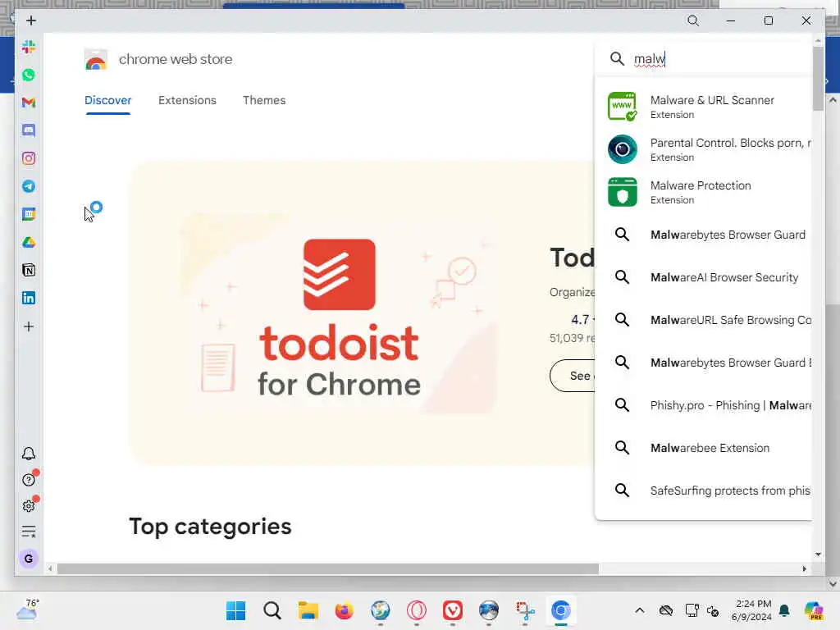Click the Chrome Web Store logo

[x=96, y=59]
